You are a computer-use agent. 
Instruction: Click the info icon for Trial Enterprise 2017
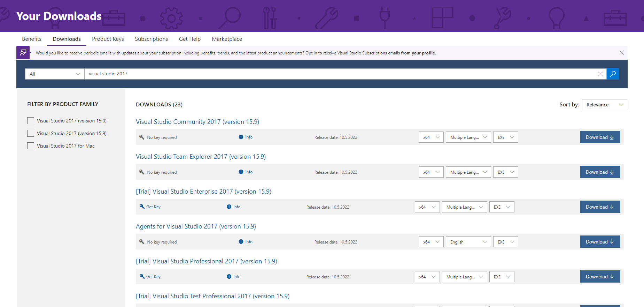[x=229, y=207]
